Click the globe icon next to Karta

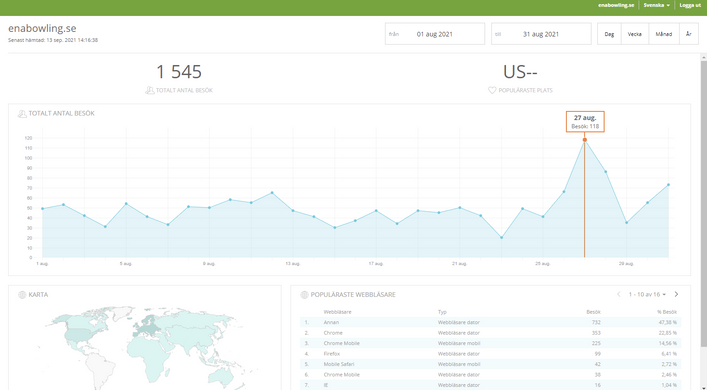pyautogui.click(x=22, y=295)
